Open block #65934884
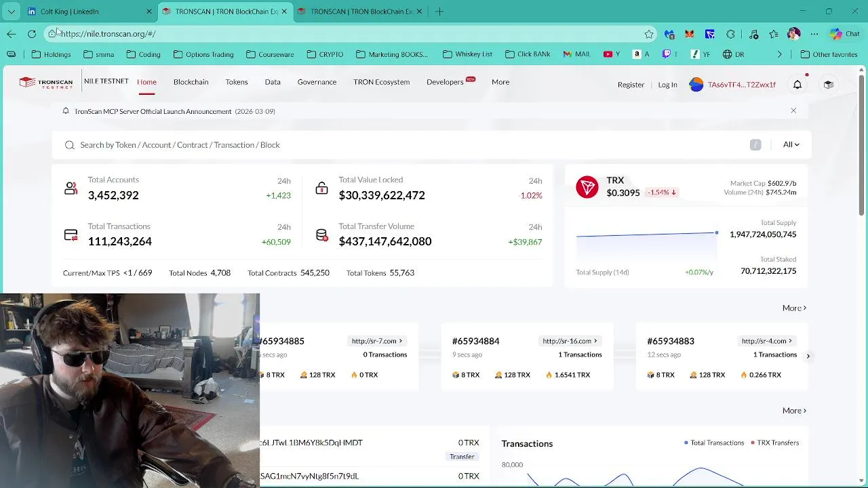Viewport: 868px width, 488px height. click(475, 341)
